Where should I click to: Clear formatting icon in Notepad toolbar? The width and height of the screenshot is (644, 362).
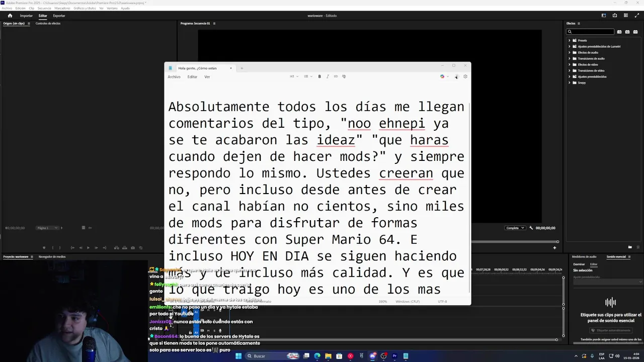click(344, 76)
